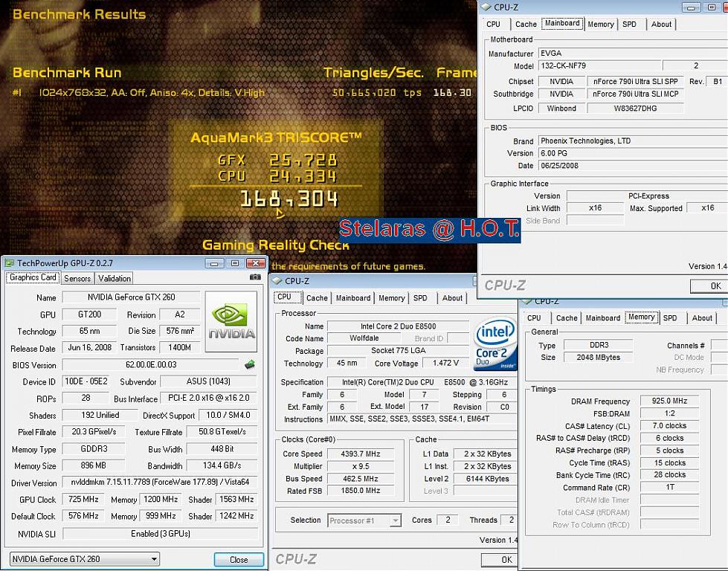Viewport: 728px width, 571px height.
Task: Click the CAS# Latency value 7.0 clocks
Action: pyautogui.click(x=669, y=426)
